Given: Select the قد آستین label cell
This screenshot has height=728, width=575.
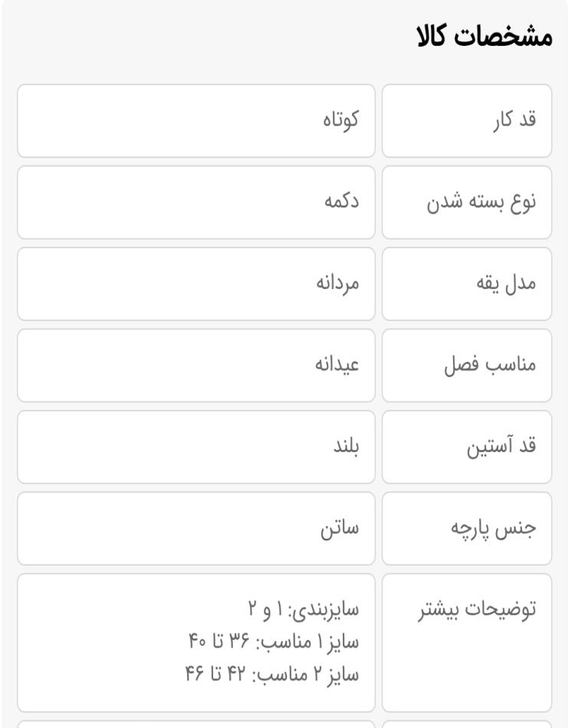Looking at the screenshot, I should [x=467, y=447].
